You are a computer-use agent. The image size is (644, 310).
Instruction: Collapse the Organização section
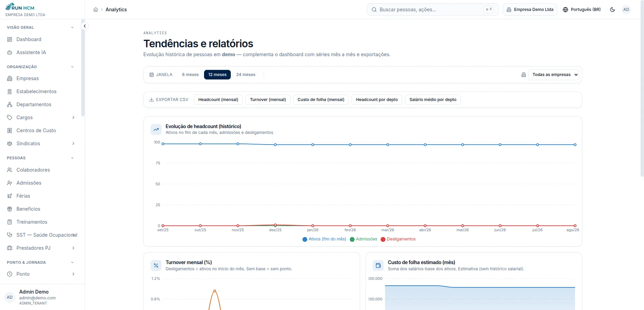[72, 67]
